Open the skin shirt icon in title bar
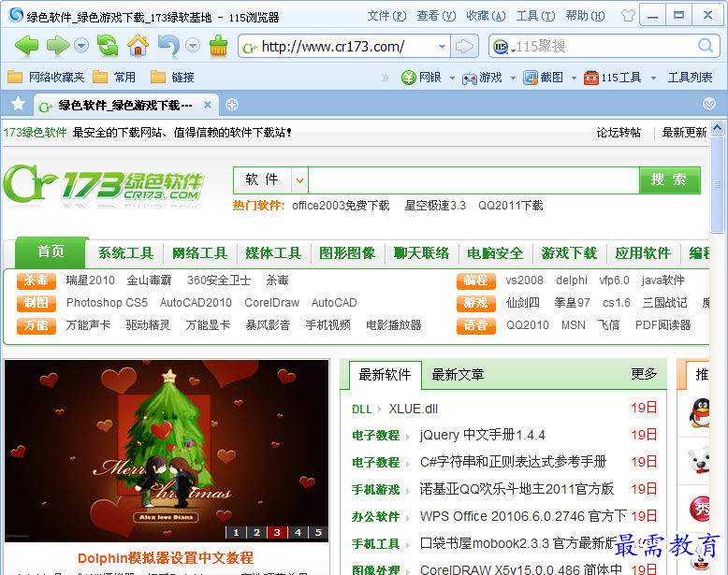Viewport: 728px width, 575px height. 628,16
